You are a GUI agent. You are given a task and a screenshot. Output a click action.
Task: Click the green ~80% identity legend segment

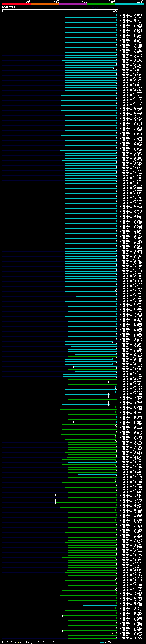[101, 4]
